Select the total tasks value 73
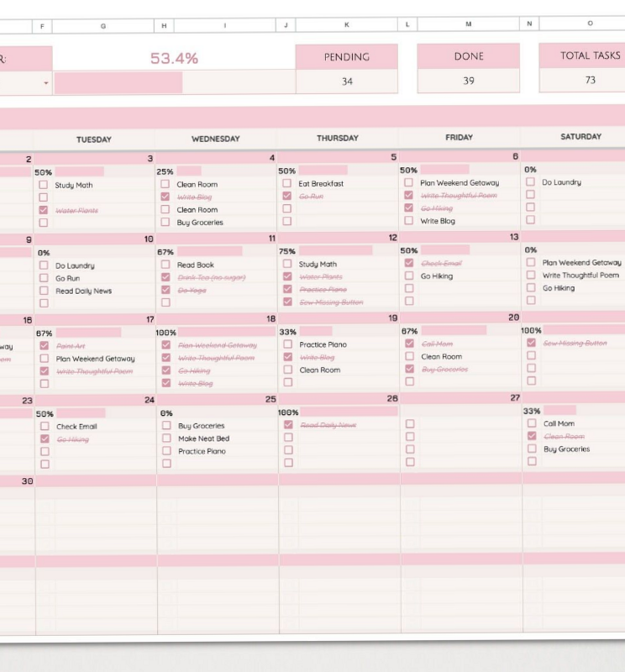Screen dimensions: 625x672 tap(582, 80)
